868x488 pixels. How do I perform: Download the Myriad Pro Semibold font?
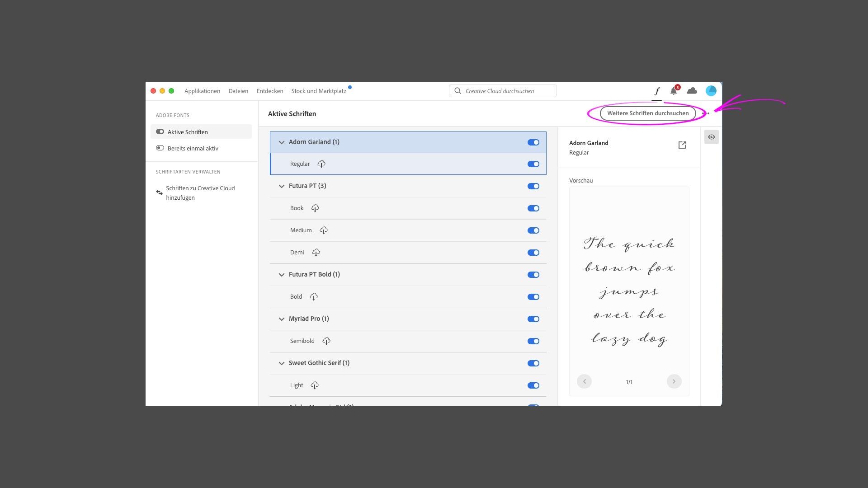[327, 341]
